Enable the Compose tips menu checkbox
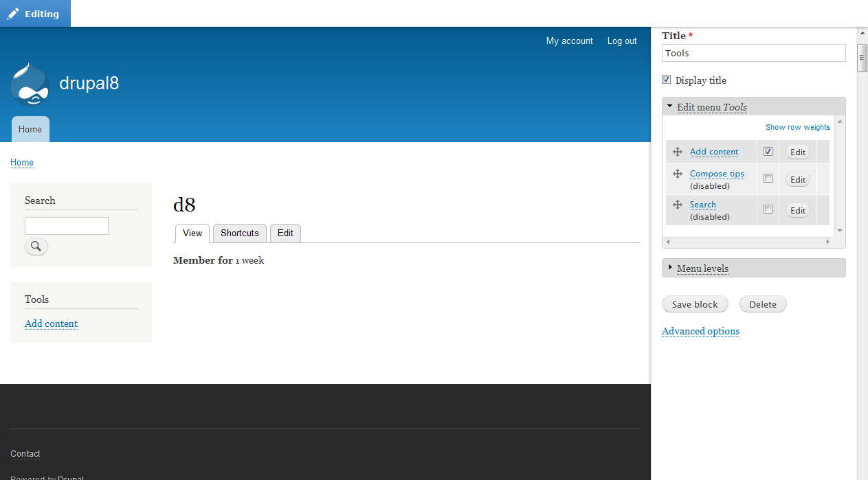Image resolution: width=868 pixels, height=480 pixels. 768,179
